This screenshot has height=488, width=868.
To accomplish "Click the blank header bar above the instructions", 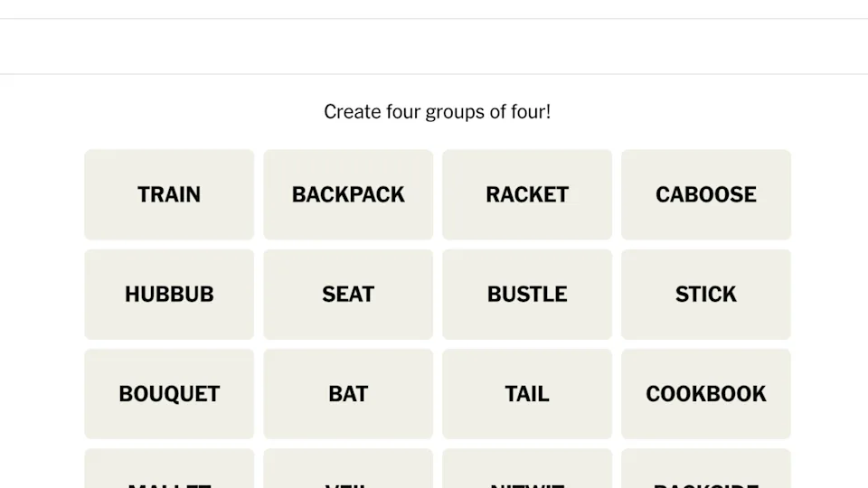I will (x=434, y=47).
